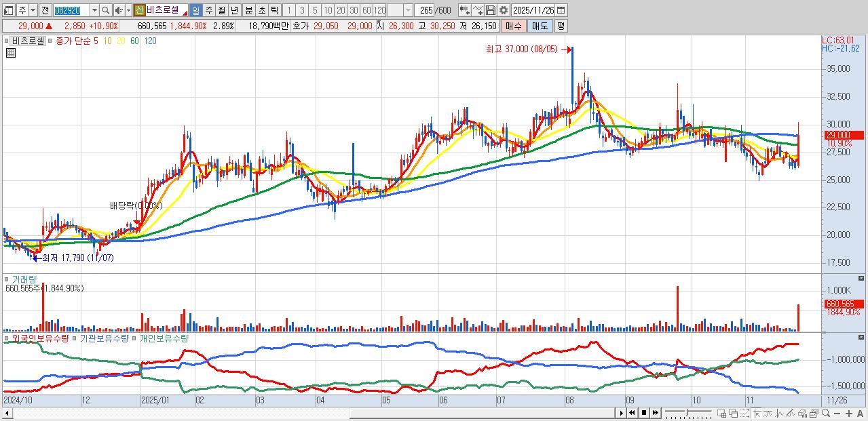Fast-forward the chart replay

(656, 413)
